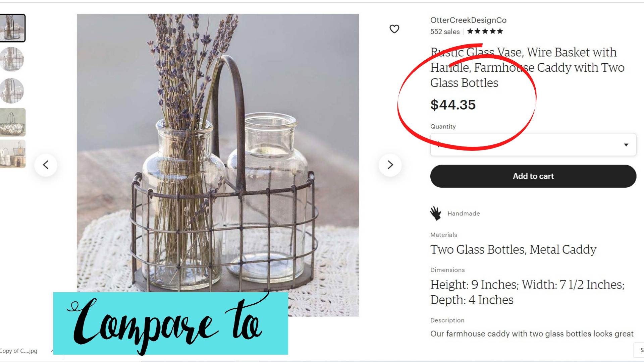Select third round vase thumbnail

(x=12, y=91)
